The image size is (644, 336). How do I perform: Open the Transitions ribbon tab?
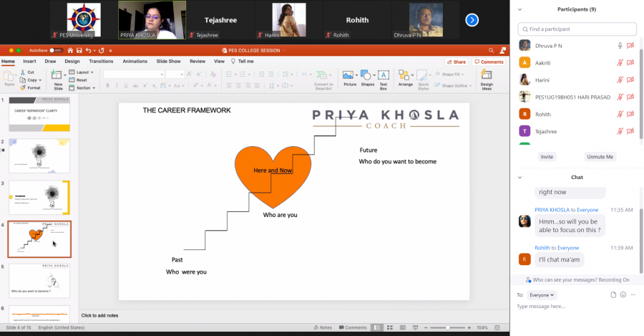(x=101, y=62)
